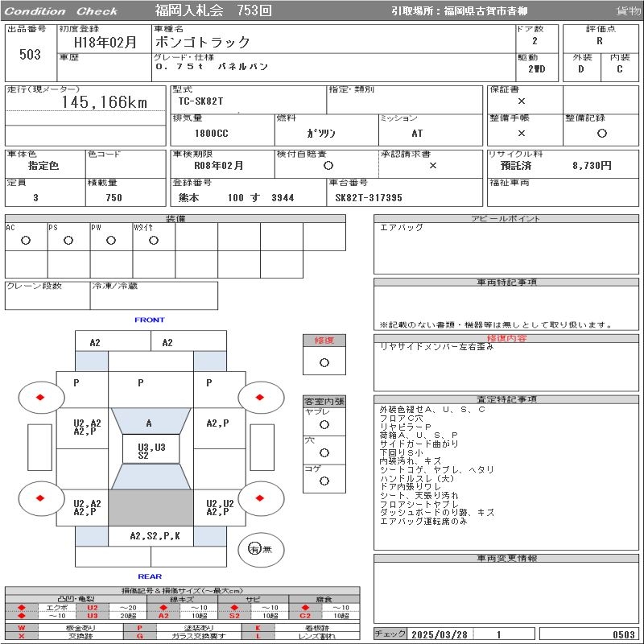644x644 pixels.
Task: Click the red K legend marker
Action: point(258,628)
